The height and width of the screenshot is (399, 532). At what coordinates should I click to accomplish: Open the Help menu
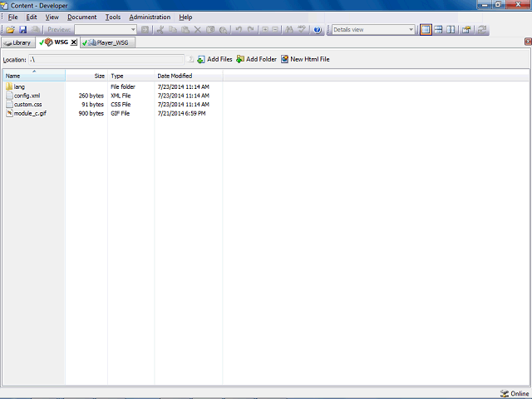tap(185, 17)
